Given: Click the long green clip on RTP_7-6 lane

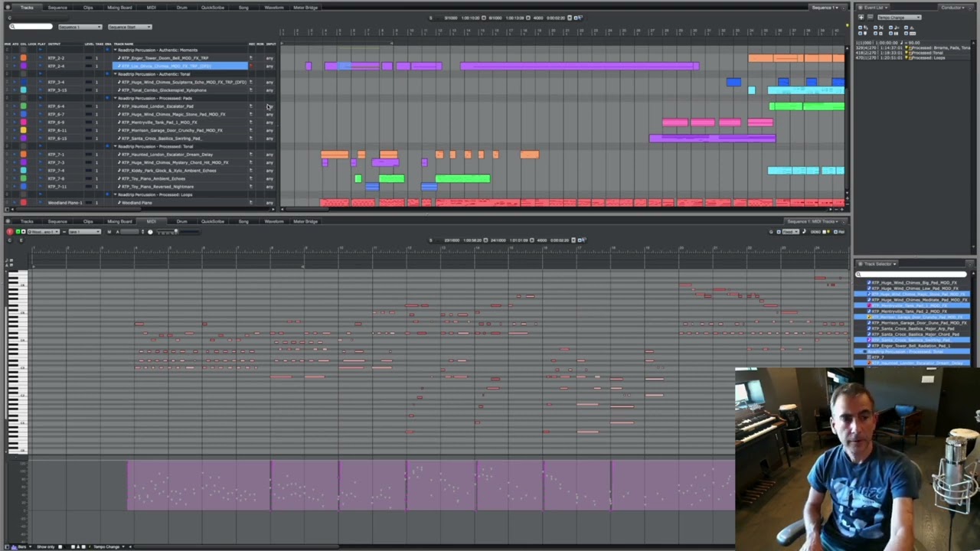Looking at the screenshot, I should 462,178.
